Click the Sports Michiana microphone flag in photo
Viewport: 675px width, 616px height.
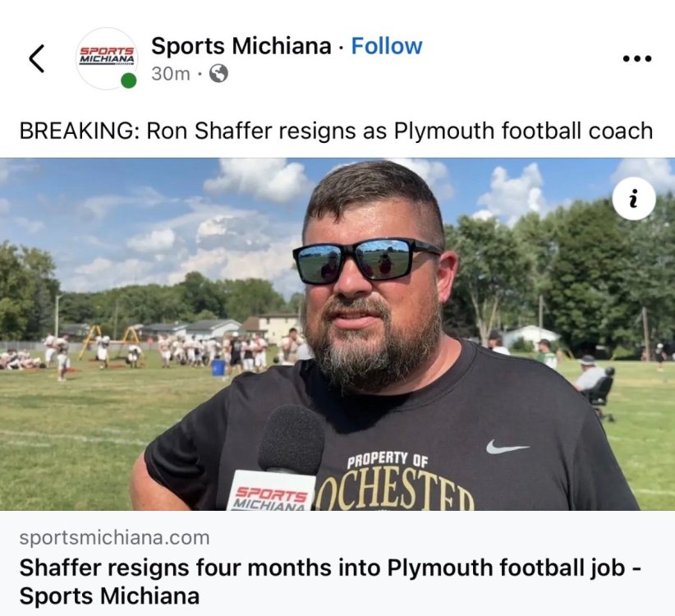[x=271, y=492]
